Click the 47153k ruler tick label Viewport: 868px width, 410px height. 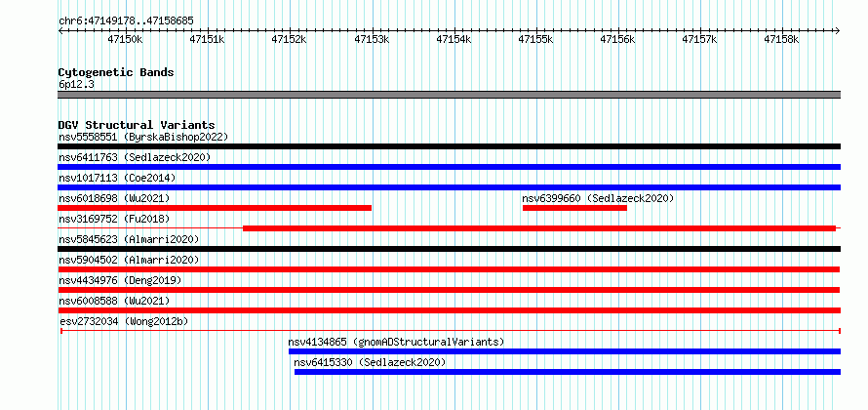[x=372, y=39]
